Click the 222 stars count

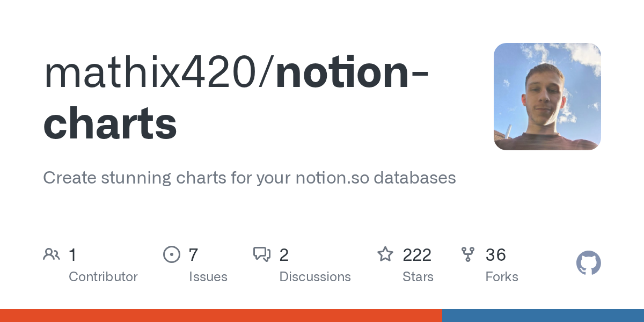[x=417, y=255]
